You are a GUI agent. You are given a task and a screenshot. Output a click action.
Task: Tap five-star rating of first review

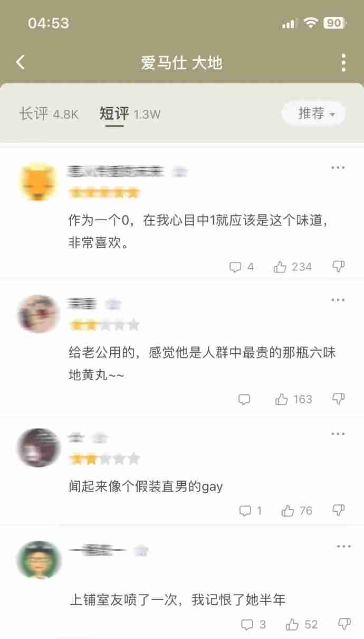[104, 192]
